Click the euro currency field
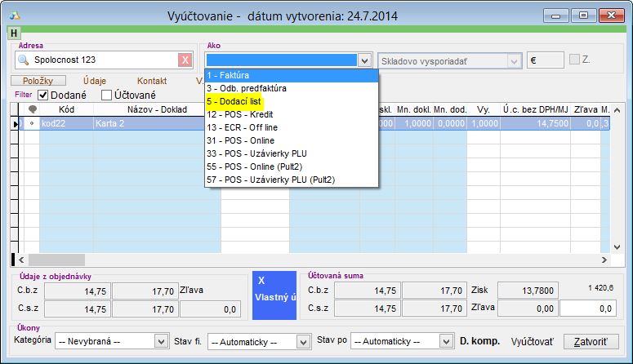633x364 pixels. [x=546, y=60]
